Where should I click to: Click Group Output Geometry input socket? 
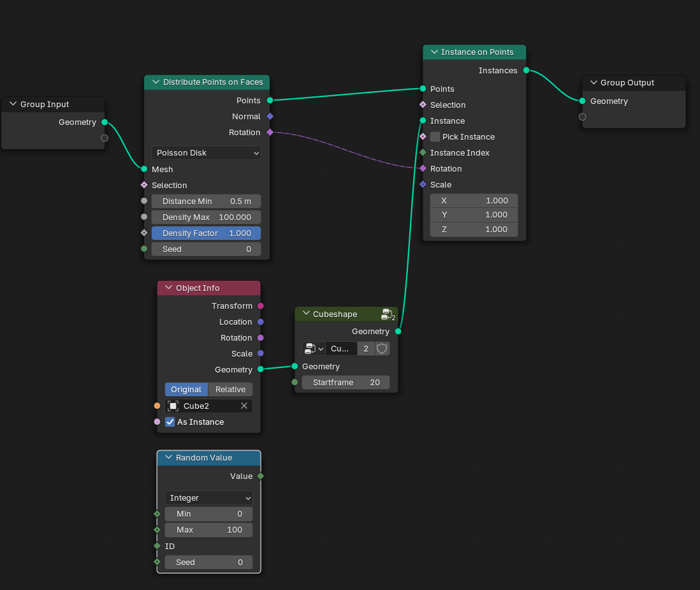coord(582,101)
